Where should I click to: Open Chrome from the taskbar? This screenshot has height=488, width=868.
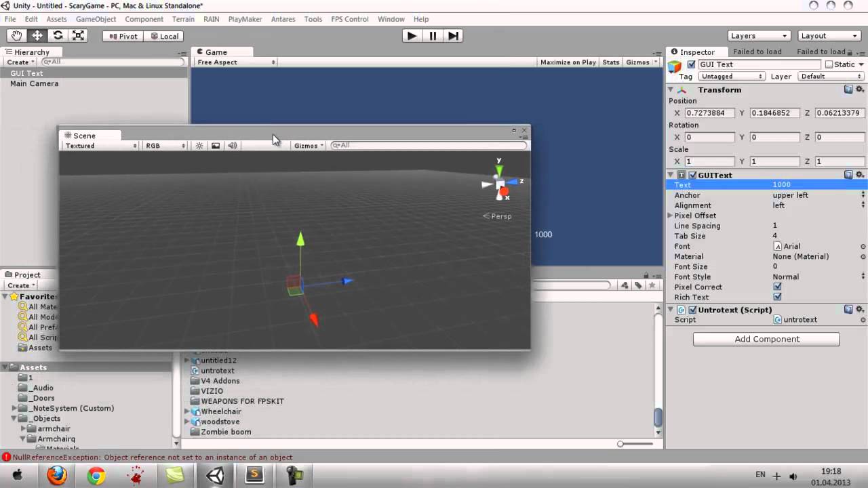point(96,476)
